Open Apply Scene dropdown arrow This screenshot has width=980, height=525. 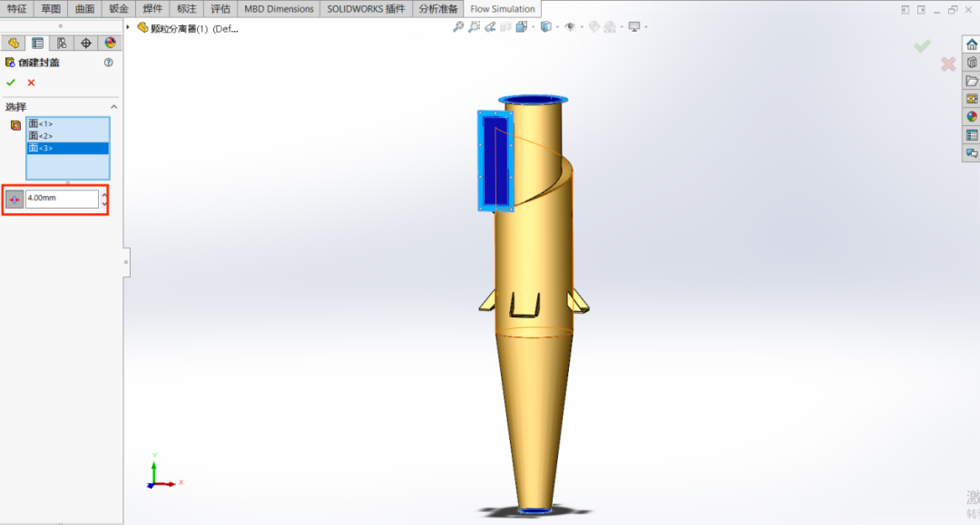(622, 27)
